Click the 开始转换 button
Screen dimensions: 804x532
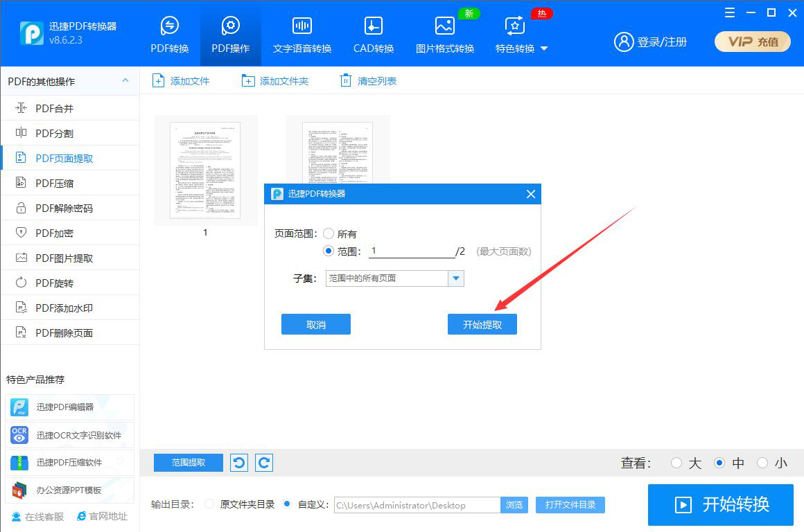(720, 505)
